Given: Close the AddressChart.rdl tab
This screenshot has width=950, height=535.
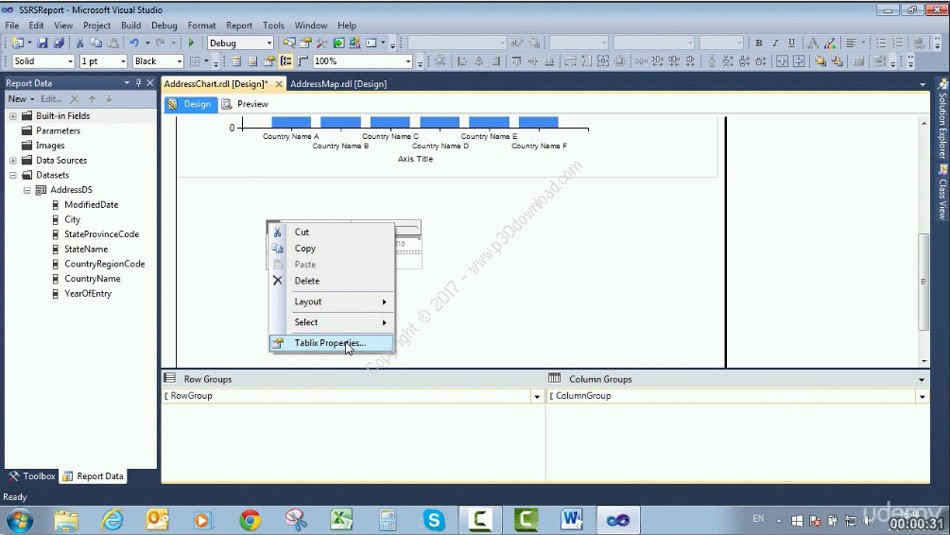Looking at the screenshot, I should pos(279,84).
